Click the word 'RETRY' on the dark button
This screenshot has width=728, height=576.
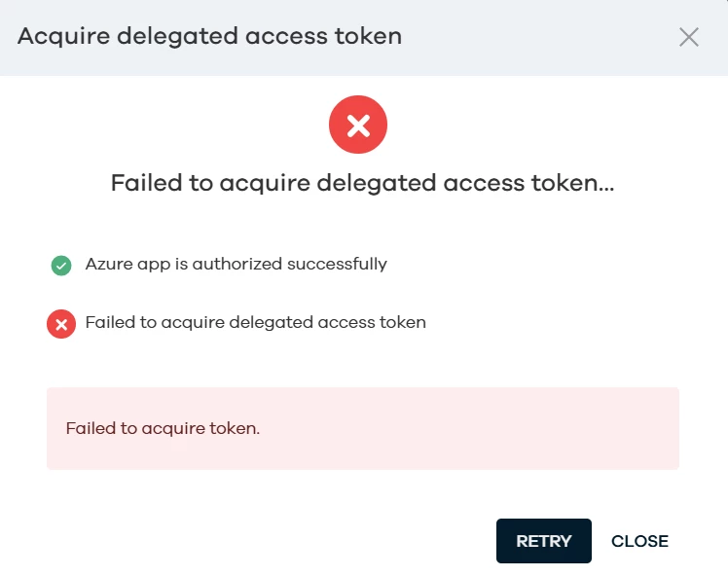click(x=543, y=541)
